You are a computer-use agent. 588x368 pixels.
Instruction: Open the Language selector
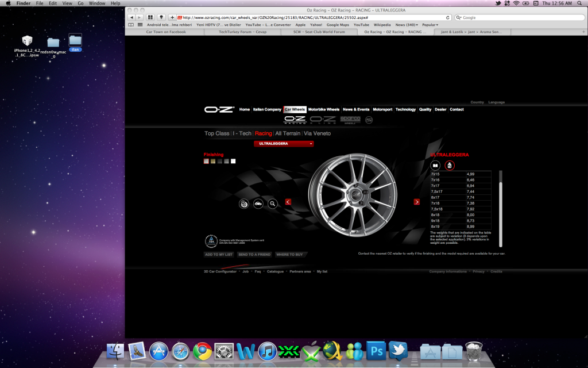[496, 102]
